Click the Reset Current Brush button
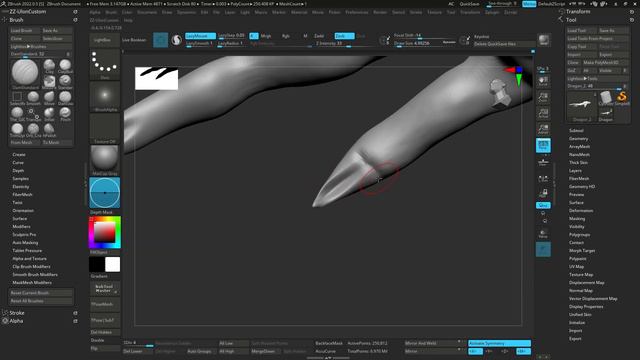 [41, 293]
